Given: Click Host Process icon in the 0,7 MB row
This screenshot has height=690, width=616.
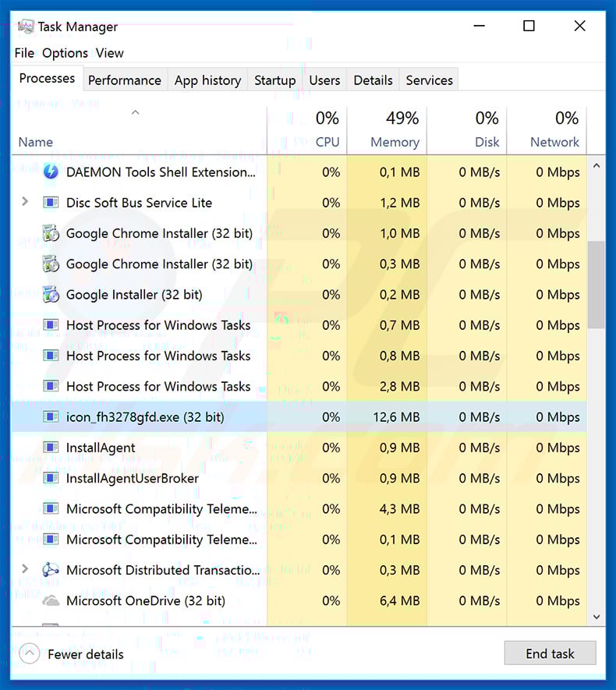Looking at the screenshot, I should coord(51,325).
